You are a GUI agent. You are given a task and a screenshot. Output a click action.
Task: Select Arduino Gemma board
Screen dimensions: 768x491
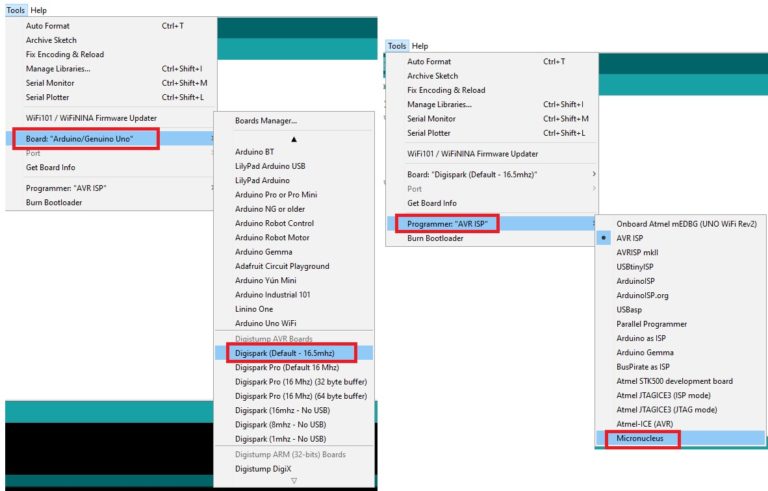(x=294, y=251)
